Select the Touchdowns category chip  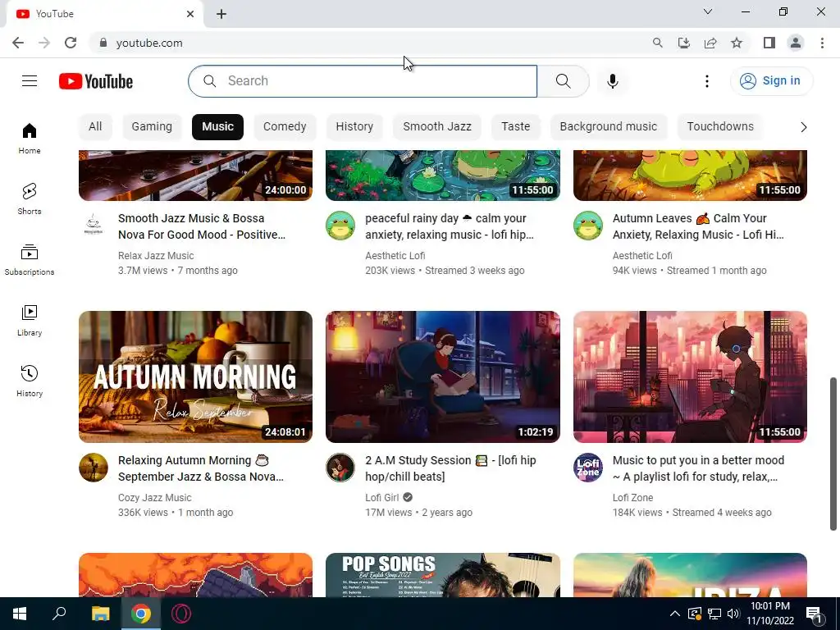[x=720, y=127]
